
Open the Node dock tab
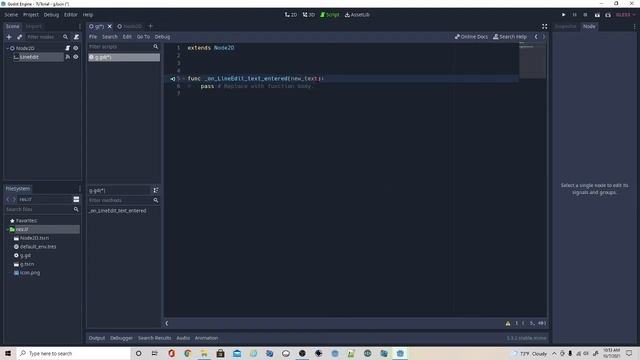[x=589, y=27]
